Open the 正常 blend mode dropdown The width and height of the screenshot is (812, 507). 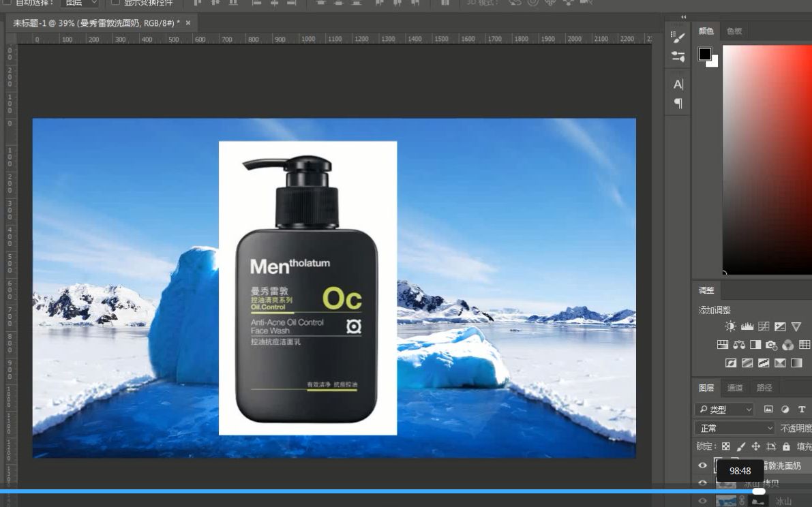[x=734, y=428]
